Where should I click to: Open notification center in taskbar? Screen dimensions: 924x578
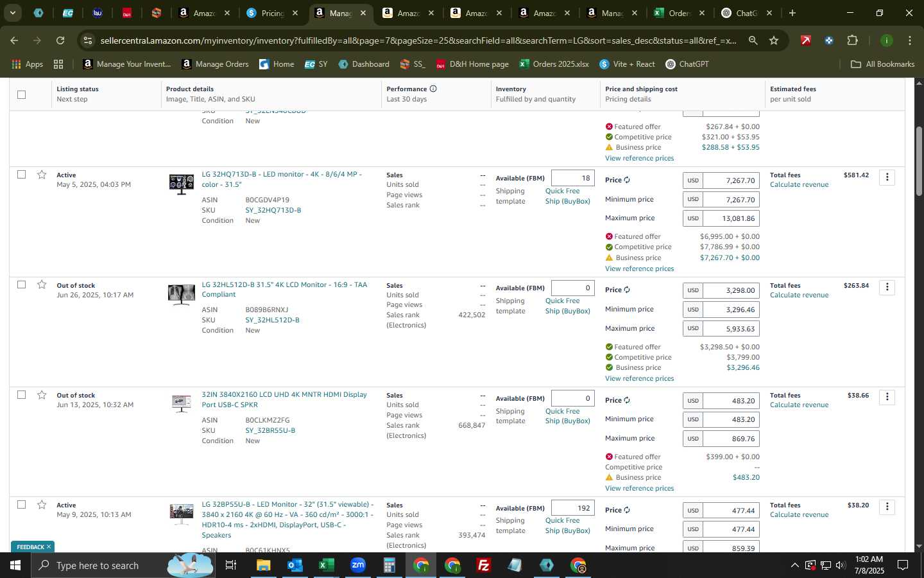click(x=902, y=565)
